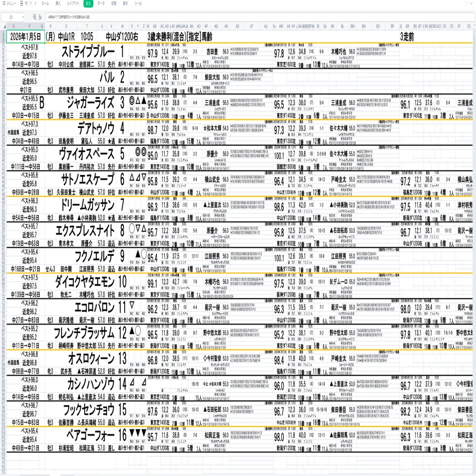Select horse name ジャガーライズ
476x476 pixels.
(x=90, y=103)
